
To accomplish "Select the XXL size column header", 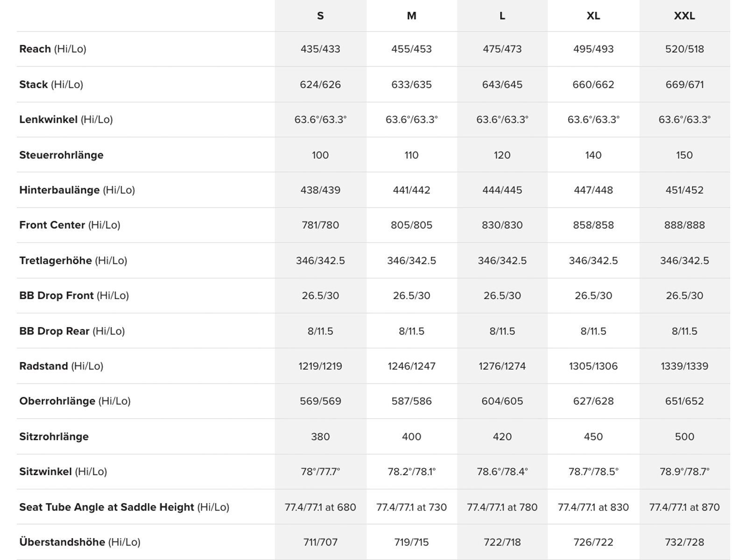I will [x=684, y=16].
